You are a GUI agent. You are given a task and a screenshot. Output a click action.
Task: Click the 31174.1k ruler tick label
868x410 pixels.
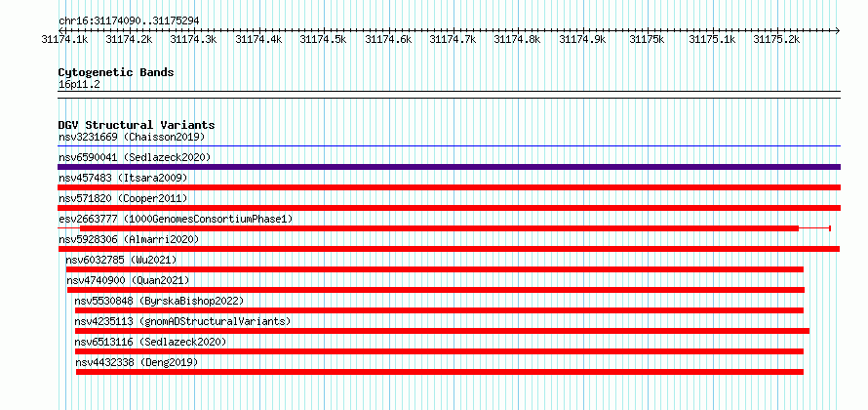64,39
